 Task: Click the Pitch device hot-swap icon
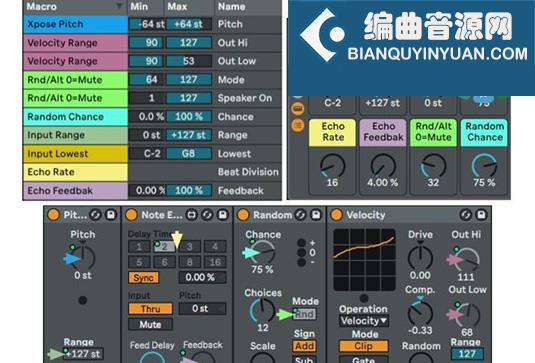click(95, 215)
